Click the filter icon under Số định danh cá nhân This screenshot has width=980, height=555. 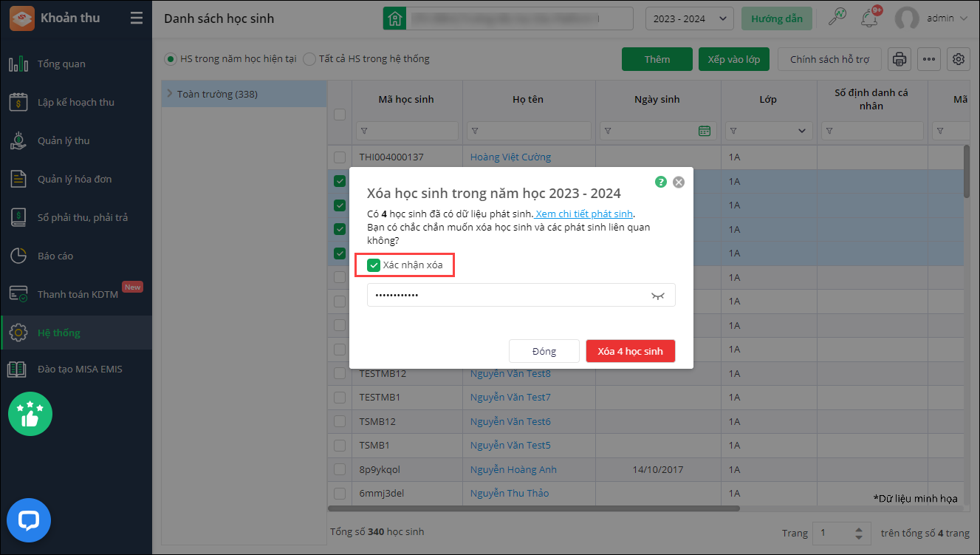coord(829,131)
